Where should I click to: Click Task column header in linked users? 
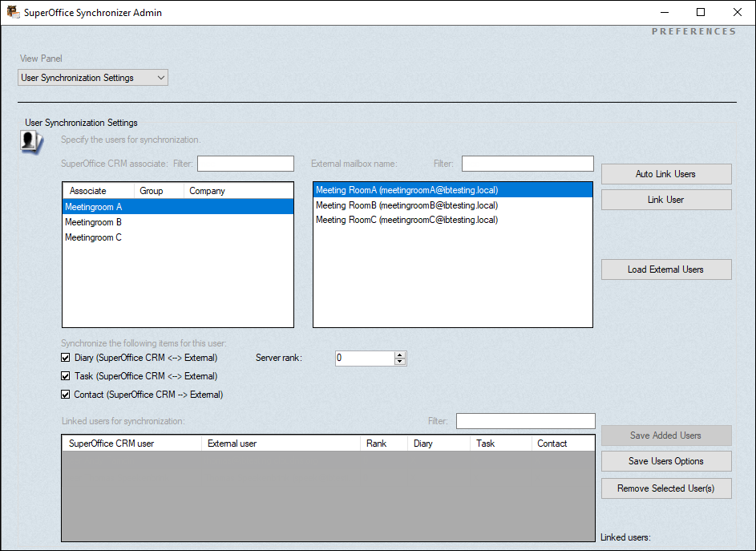(501, 444)
